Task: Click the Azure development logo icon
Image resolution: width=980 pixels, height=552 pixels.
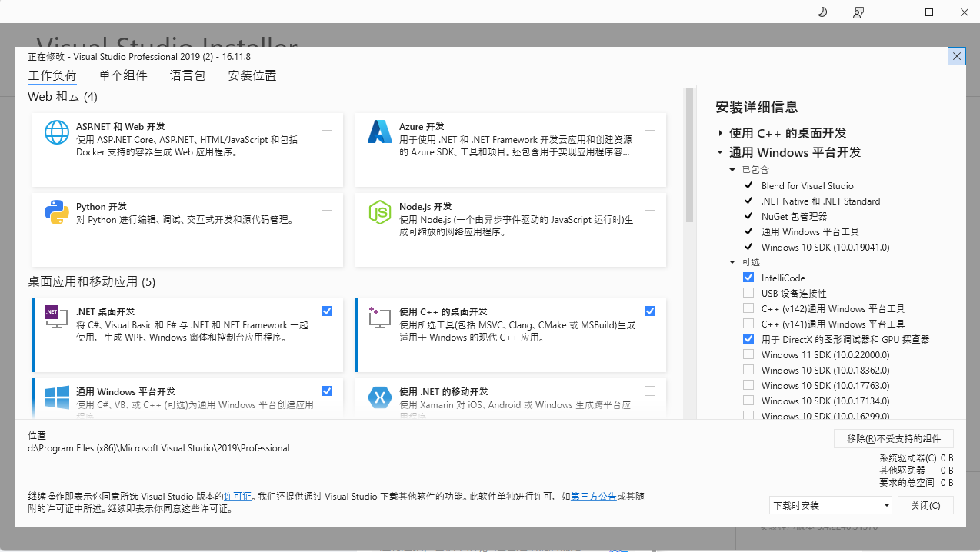Action: coord(380,132)
